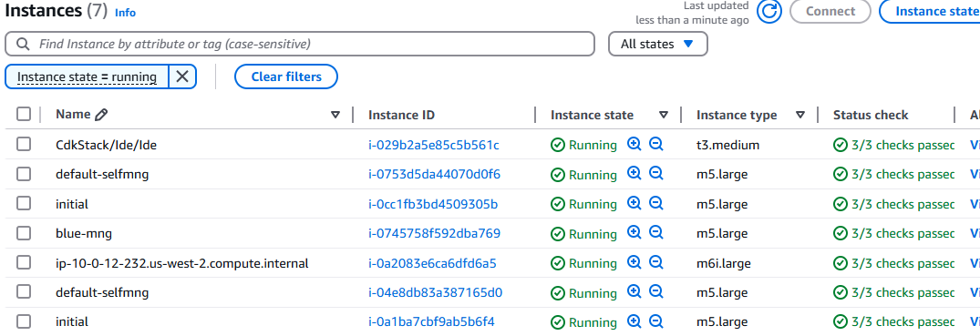Click ip-10-0-12-232.us-west-2.compute.internal name
This screenshot has width=980, height=336.
click(x=182, y=263)
